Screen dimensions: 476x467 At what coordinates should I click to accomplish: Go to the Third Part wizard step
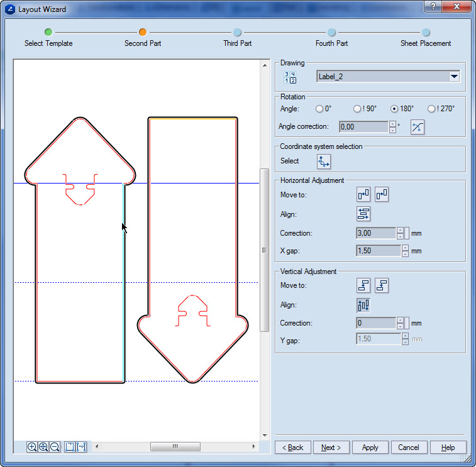(237, 33)
